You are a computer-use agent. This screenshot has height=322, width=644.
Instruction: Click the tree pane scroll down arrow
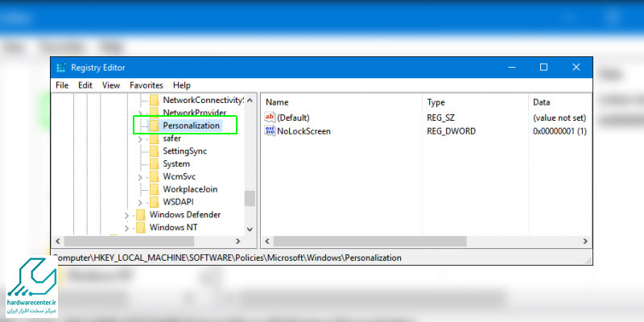point(250,228)
